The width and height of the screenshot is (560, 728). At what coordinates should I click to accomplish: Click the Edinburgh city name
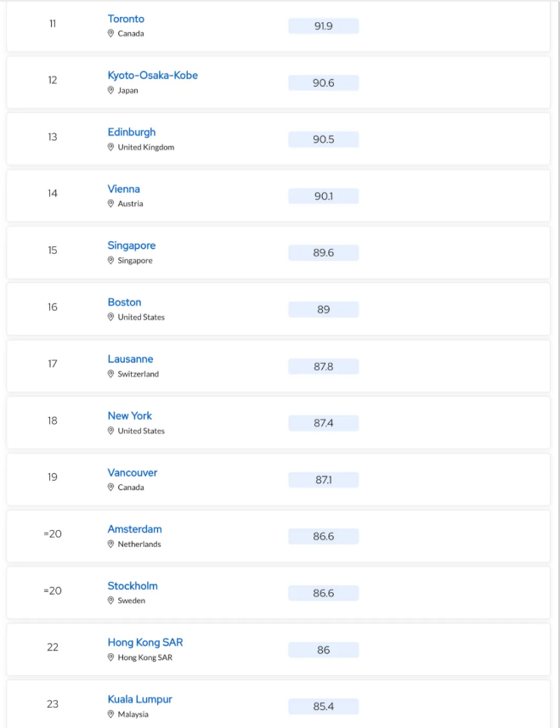(132, 133)
